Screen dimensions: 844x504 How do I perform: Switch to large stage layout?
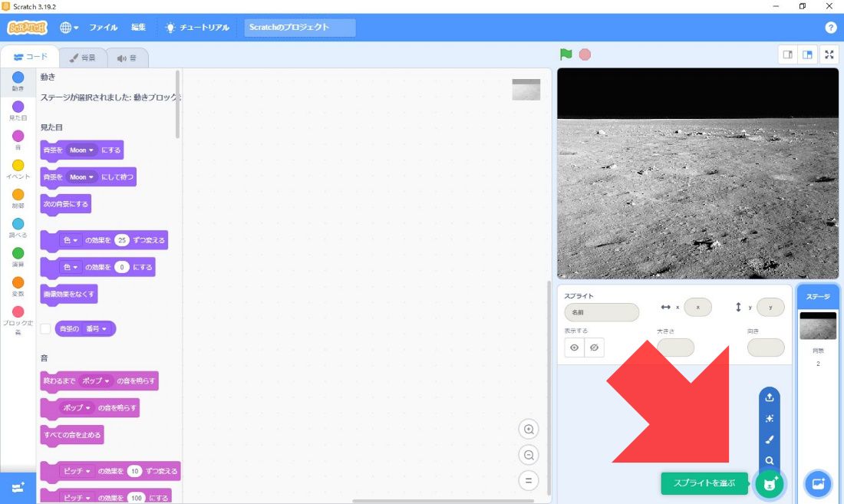coord(807,54)
